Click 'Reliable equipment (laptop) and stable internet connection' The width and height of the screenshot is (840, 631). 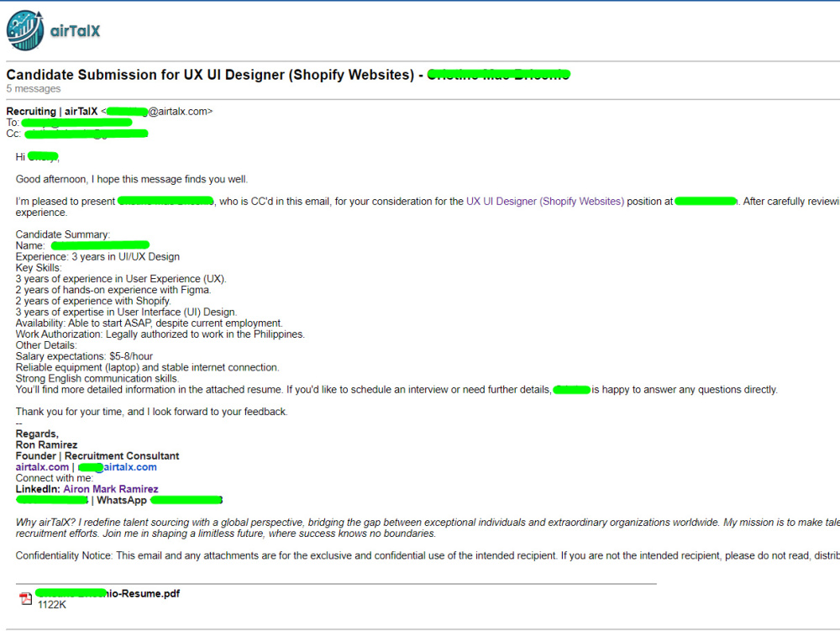coord(147,367)
